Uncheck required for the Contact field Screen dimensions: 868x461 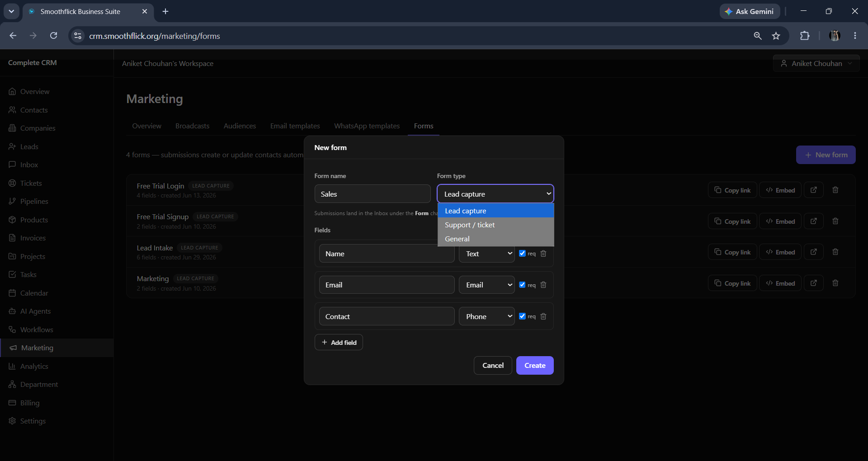[x=522, y=316]
